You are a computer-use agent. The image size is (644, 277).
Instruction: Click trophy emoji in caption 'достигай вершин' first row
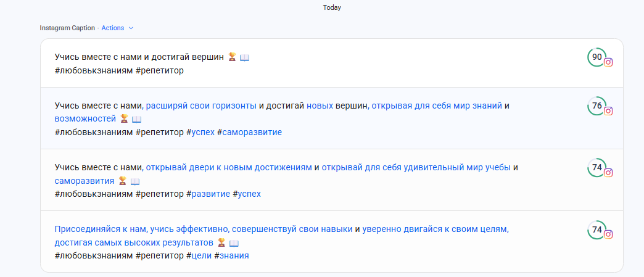click(232, 57)
